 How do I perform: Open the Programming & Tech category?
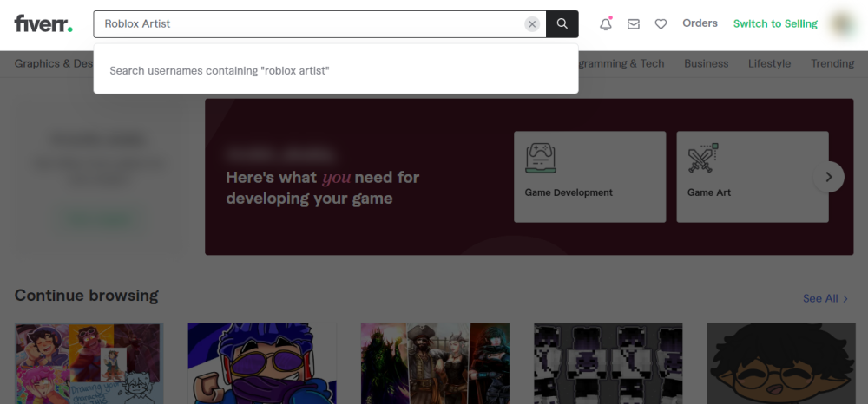(621, 63)
